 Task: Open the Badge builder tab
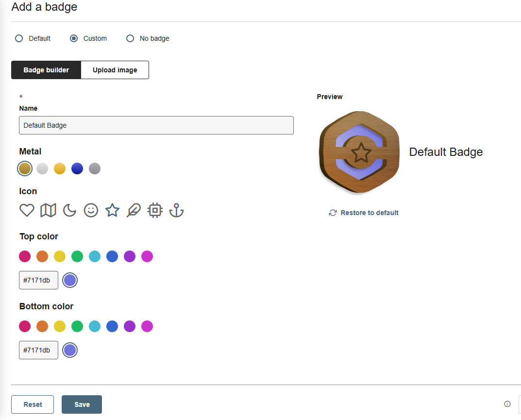46,70
